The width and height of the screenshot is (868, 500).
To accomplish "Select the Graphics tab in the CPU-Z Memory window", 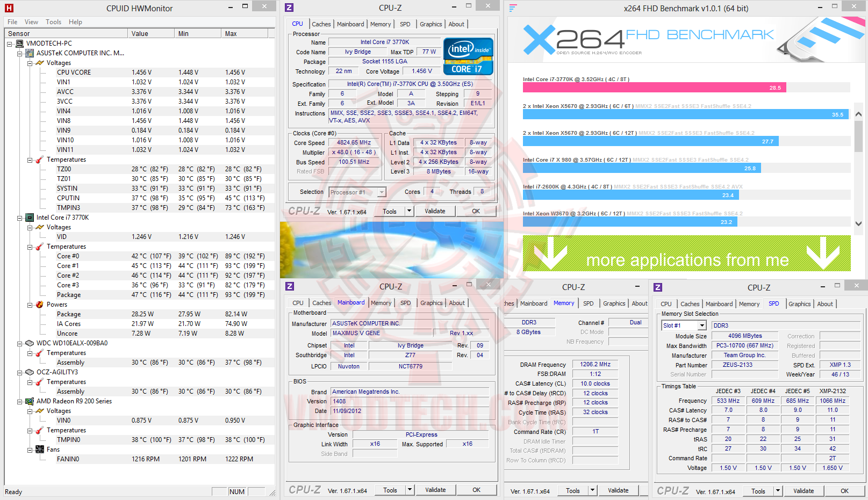I will pos(614,303).
